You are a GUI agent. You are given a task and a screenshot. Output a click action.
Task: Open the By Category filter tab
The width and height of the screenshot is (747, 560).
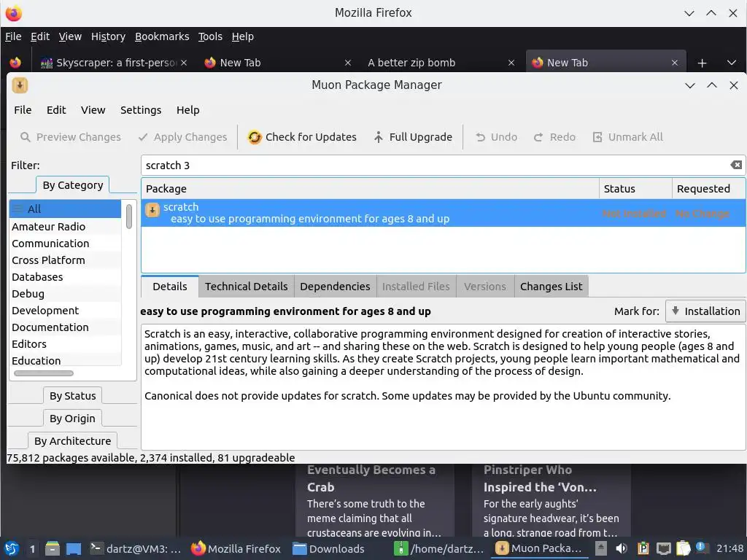click(x=73, y=185)
